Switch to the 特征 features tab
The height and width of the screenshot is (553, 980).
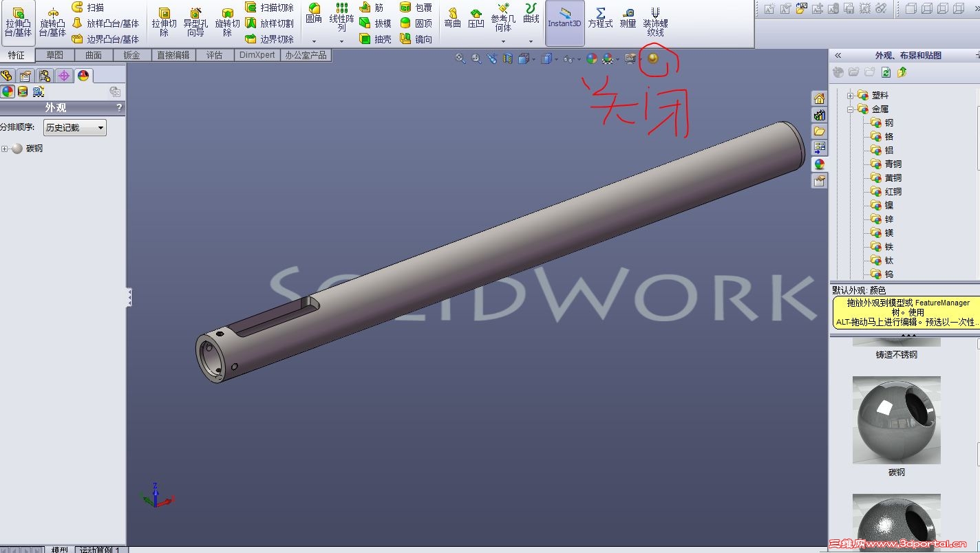[x=17, y=55]
